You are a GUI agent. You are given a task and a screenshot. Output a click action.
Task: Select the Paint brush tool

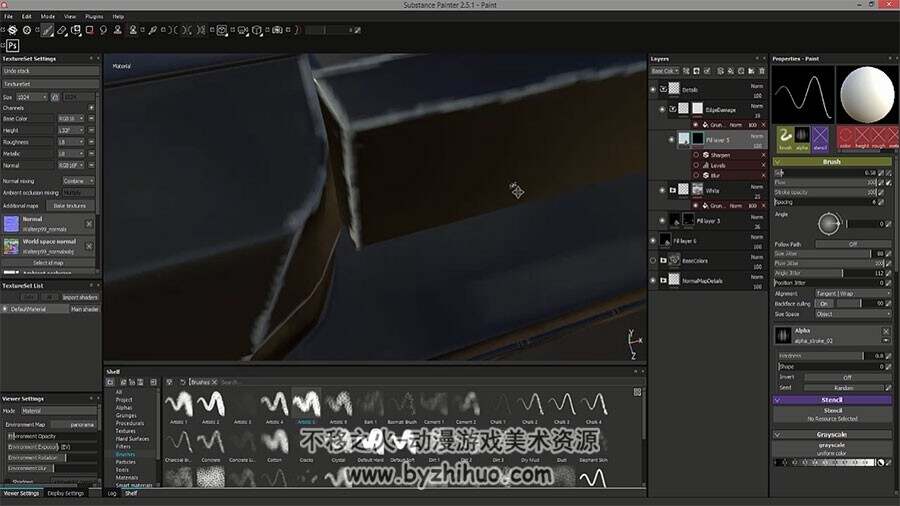click(48, 30)
